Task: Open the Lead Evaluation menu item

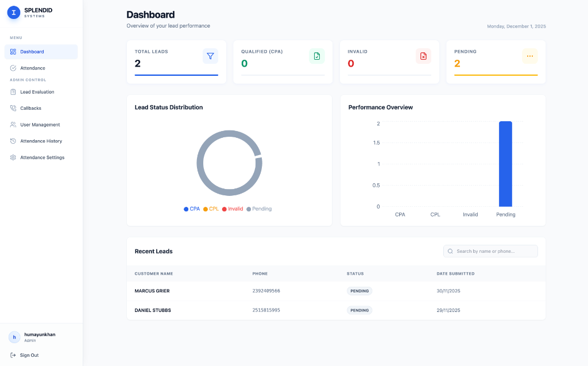Action: tap(37, 92)
